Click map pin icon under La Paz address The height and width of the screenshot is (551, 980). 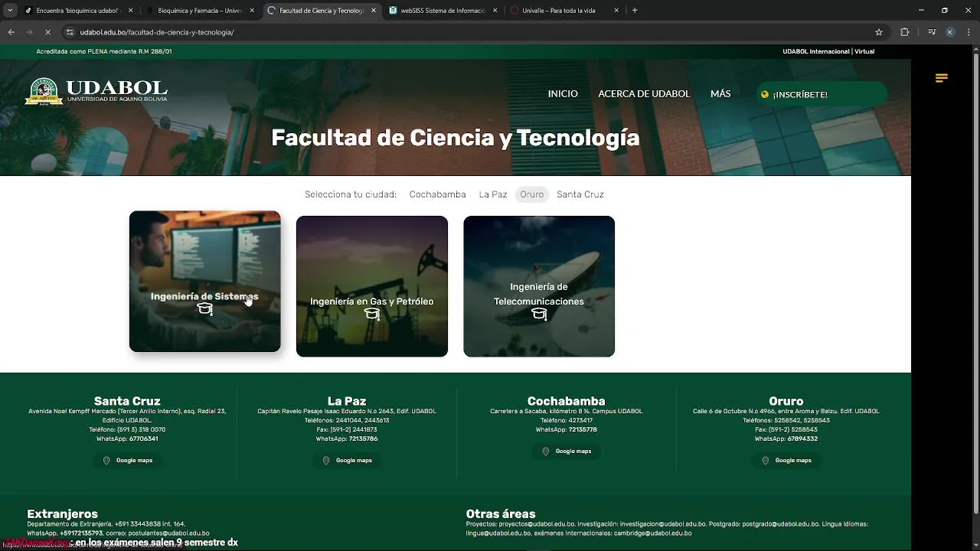[326, 461]
